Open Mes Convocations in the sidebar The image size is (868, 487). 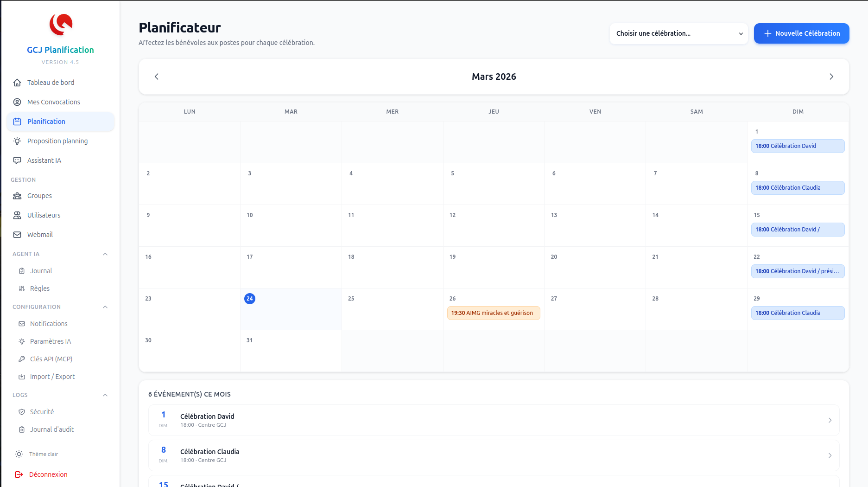point(53,102)
